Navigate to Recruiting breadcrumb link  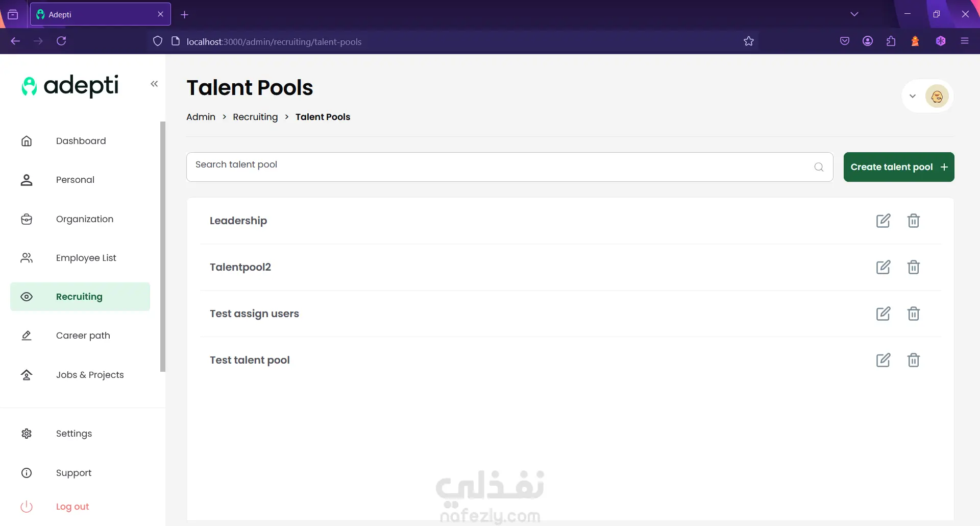[255, 117]
